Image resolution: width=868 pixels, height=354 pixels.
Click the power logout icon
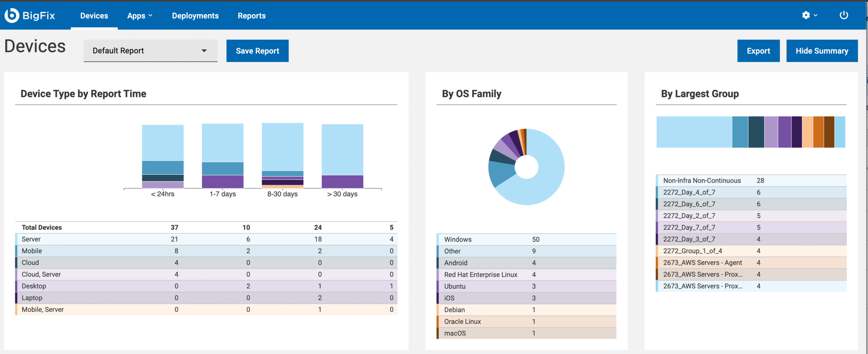pos(844,15)
